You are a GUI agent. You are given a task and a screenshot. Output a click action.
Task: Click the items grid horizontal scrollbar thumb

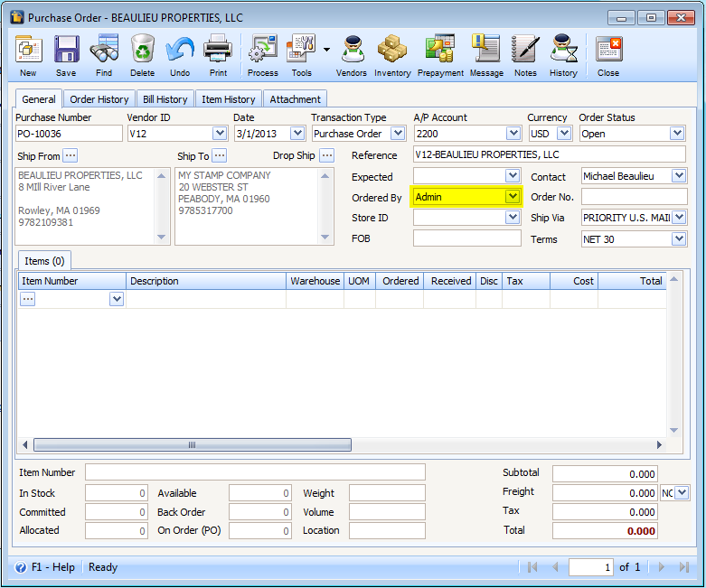click(x=193, y=445)
